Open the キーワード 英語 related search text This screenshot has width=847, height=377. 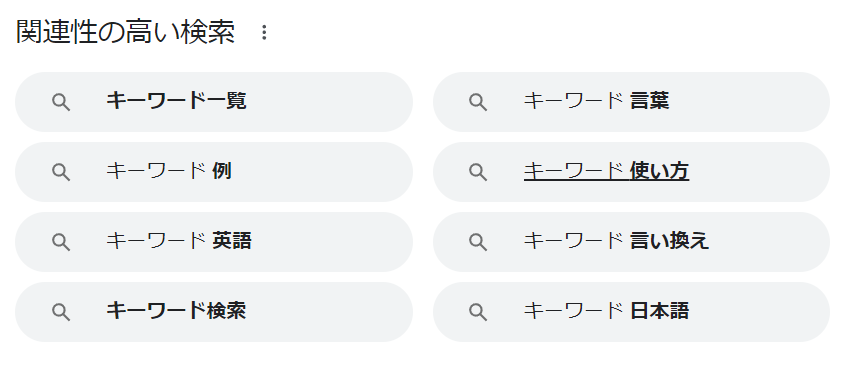tap(179, 241)
